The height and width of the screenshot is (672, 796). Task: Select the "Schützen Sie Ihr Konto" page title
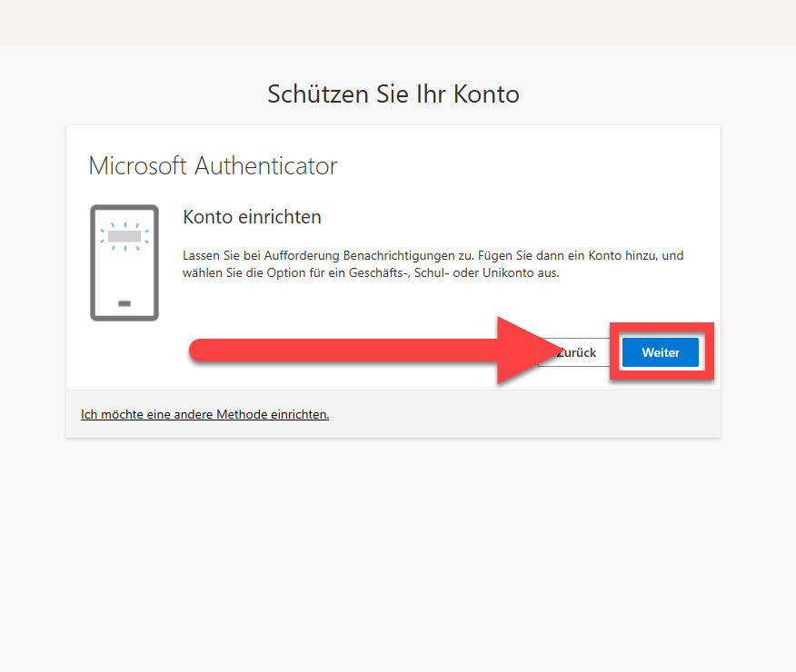(393, 94)
